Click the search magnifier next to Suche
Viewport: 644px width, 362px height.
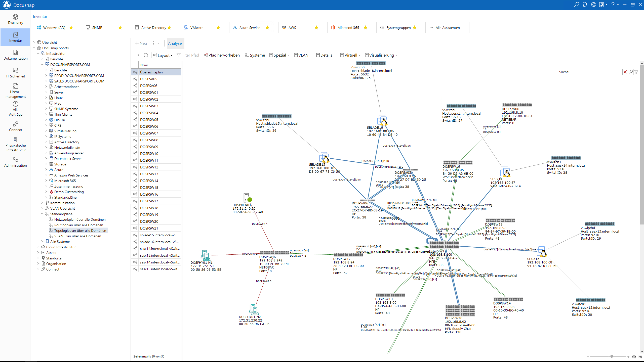click(x=631, y=72)
